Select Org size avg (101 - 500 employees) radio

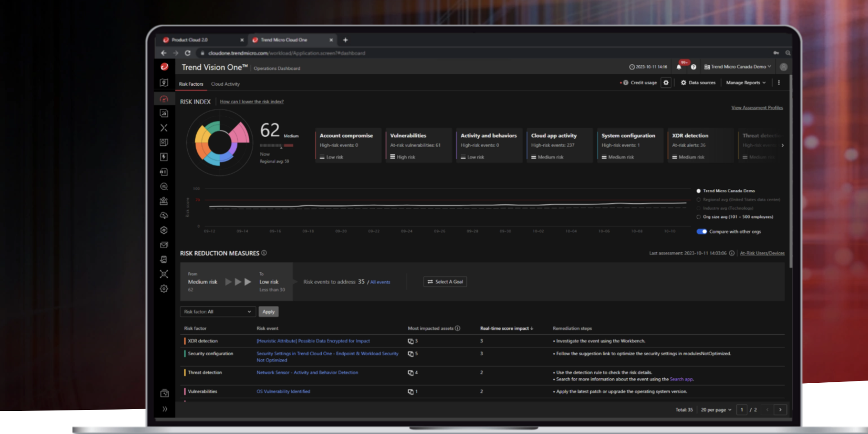click(698, 217)
